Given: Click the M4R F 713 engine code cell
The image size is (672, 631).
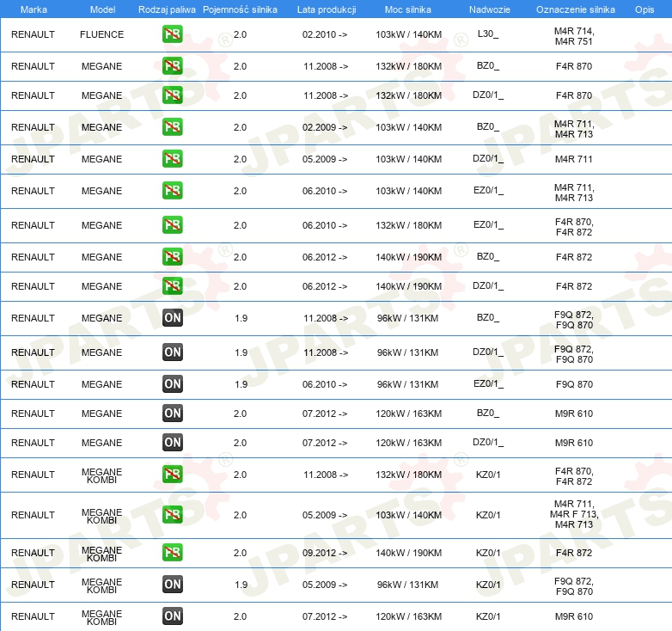Looking at the screenshot, I should (x=574, y=514).
